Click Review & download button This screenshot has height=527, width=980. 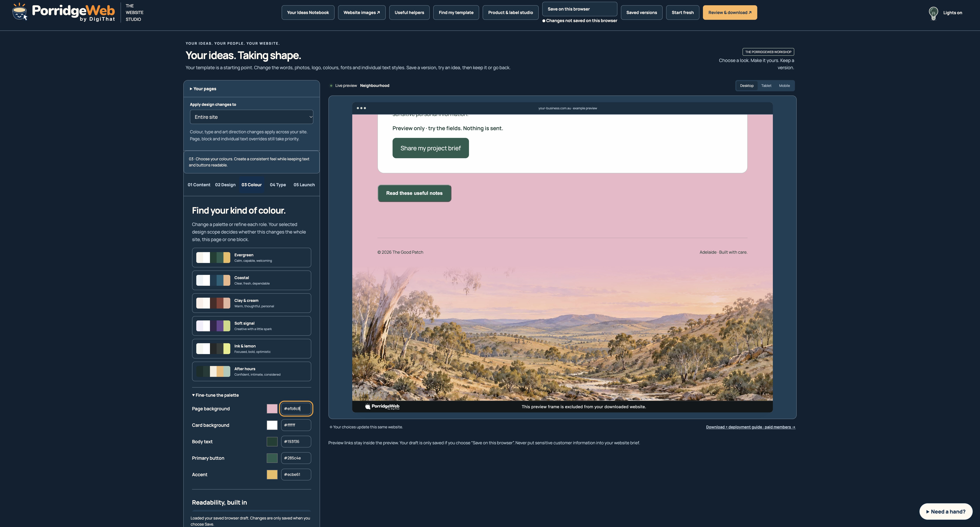[x=730, y=13]
